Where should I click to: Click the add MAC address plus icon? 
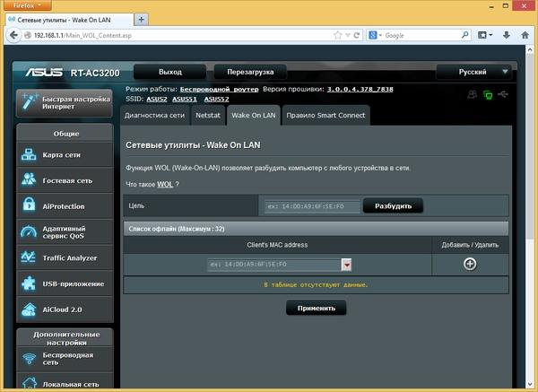point(470,264)
